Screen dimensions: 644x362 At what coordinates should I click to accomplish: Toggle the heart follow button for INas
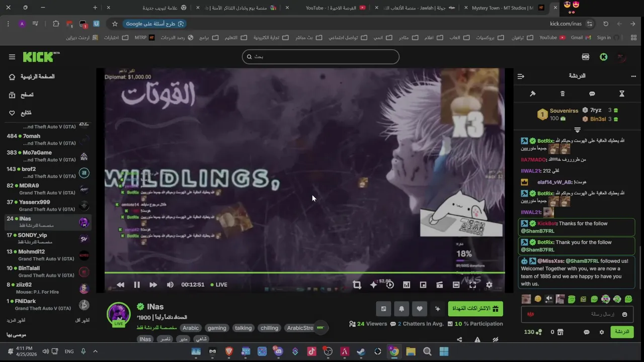[x=420, y=309]
